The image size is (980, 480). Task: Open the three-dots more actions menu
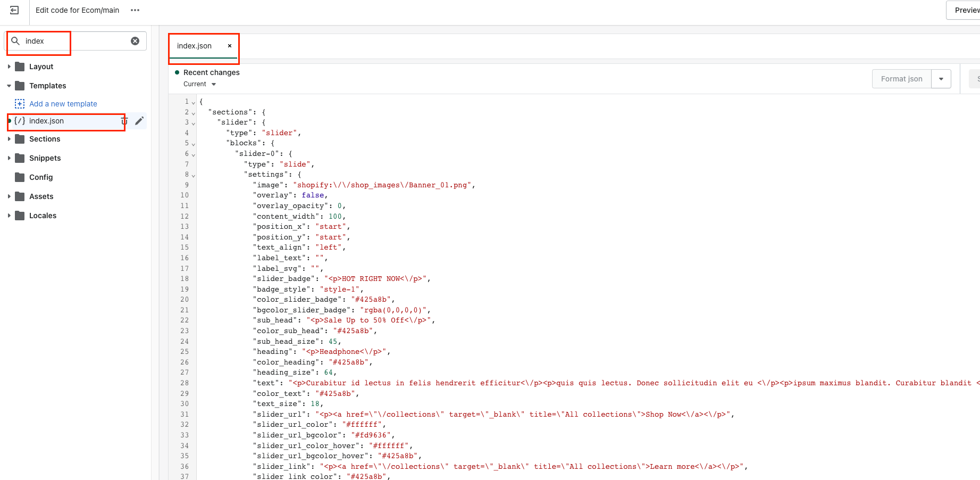[135, 10]
